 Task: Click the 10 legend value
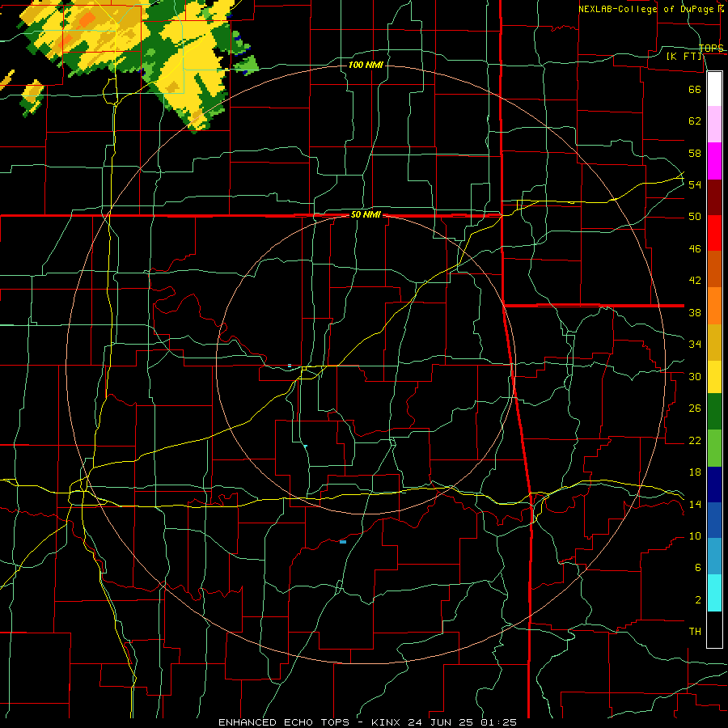(695, 535)
